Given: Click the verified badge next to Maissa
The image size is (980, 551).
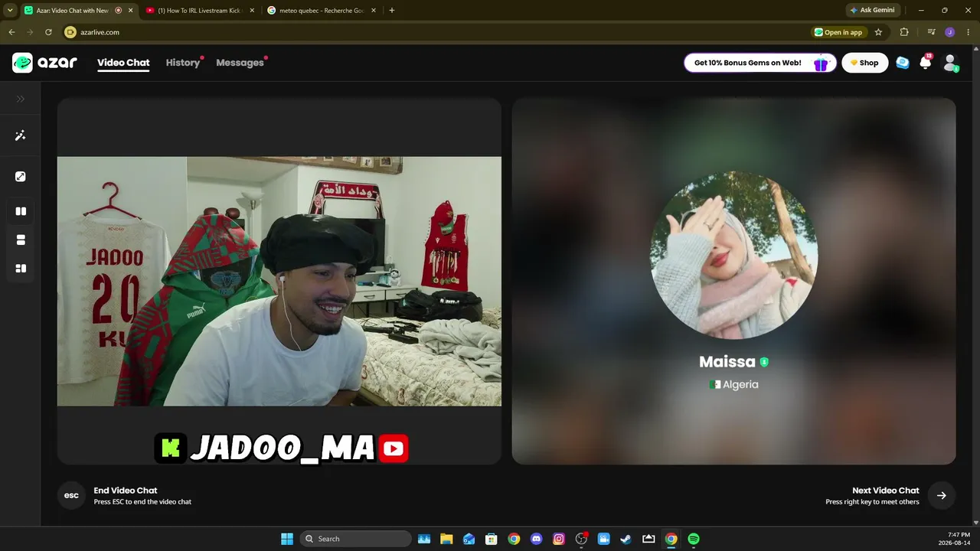Looking at the screenshot, I should point(764,362).
